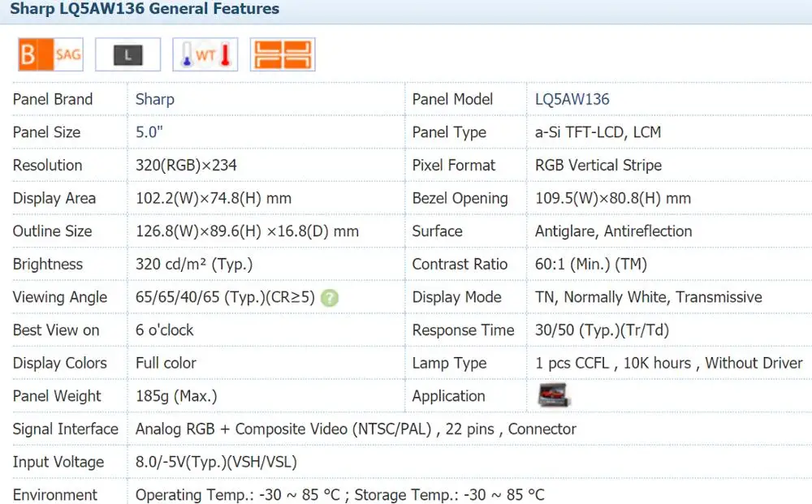This screenshot has width=812, height=504.
Task: Click the Viewing Angle label
Action: [x=60, y=298]
